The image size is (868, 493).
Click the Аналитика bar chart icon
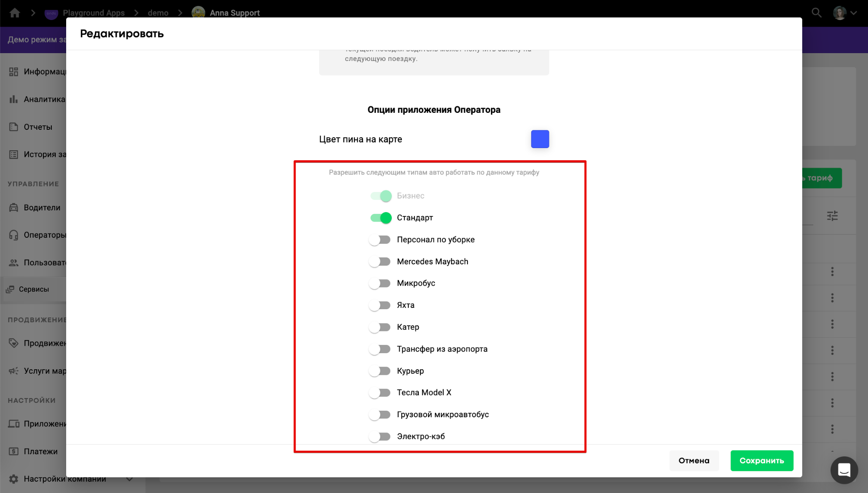[x=14, y=99]
